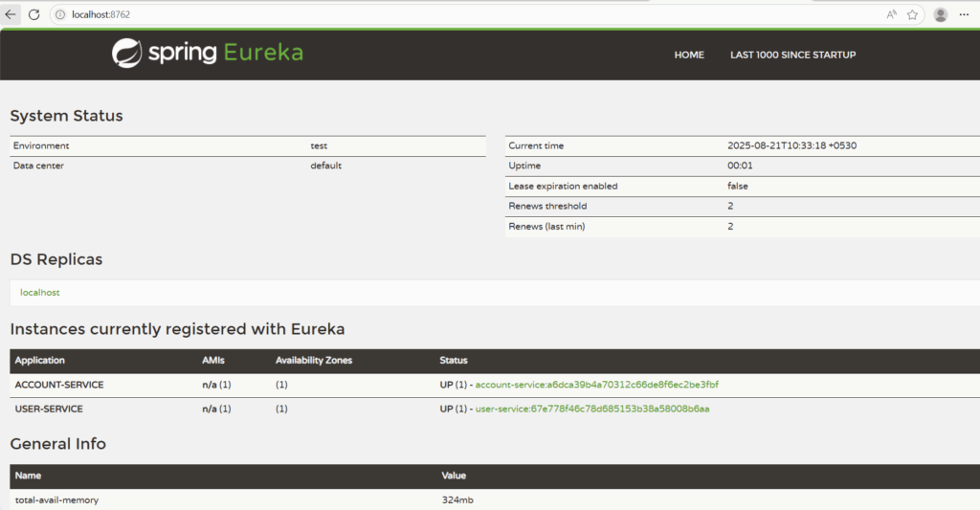Click the ACCOUNT-SERVICE application name
Viewport: 980px width, 510px height.
click(59, 385)
